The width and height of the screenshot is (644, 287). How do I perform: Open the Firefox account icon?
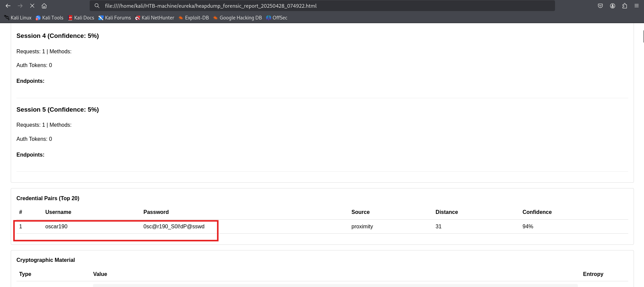click(x=612, y=6)
